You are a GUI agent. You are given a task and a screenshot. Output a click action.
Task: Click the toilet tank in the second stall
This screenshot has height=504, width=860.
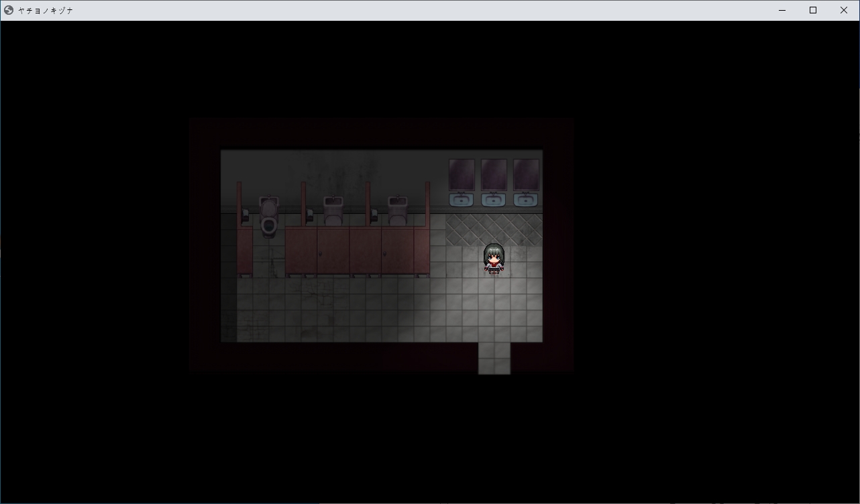pos(333,210)
